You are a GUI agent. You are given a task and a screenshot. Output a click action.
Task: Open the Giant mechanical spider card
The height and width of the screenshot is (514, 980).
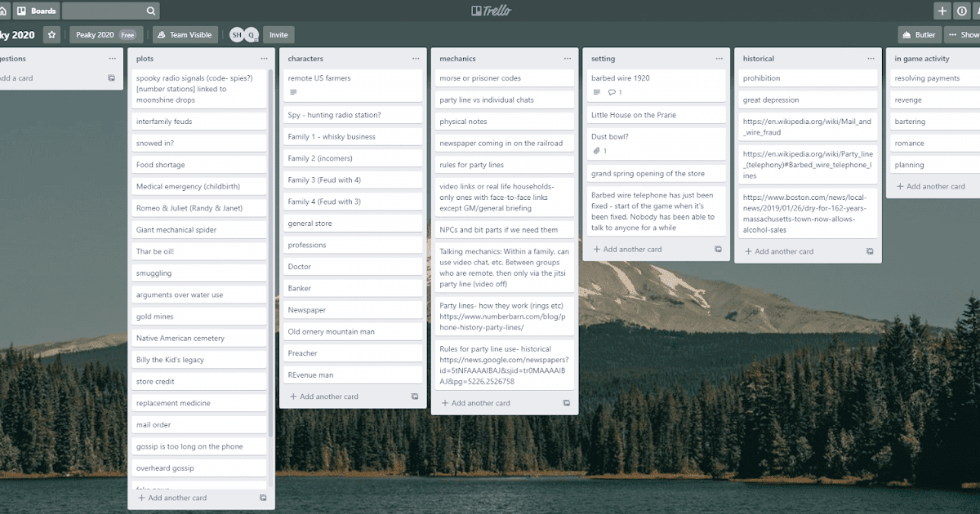(199, 230)
